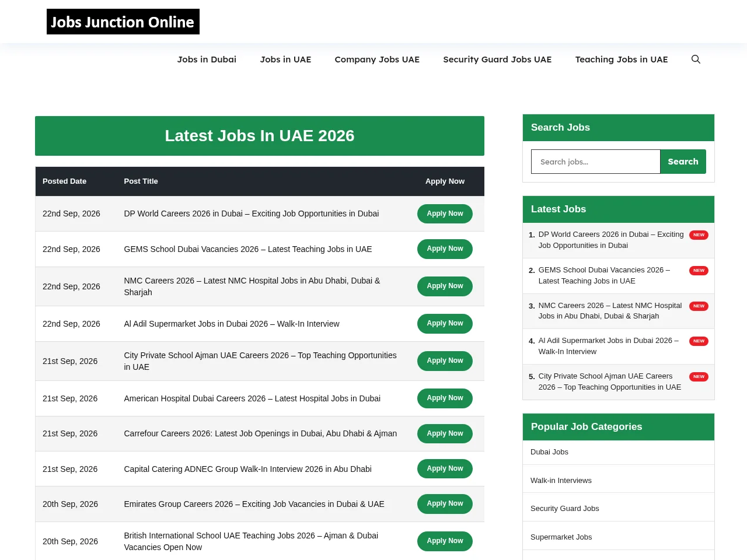Open sidebar Latest Jobs item 5 City Private
This screenshot has height=560, width=747.
610,382
